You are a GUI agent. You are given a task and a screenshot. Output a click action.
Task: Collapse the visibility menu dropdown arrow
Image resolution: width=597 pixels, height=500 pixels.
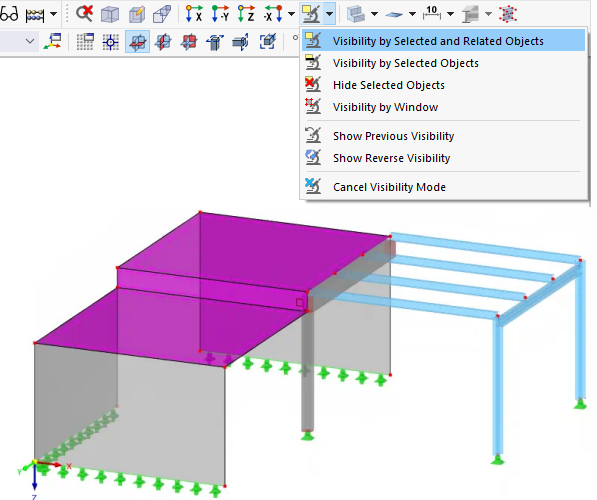(x=329, y=14)
